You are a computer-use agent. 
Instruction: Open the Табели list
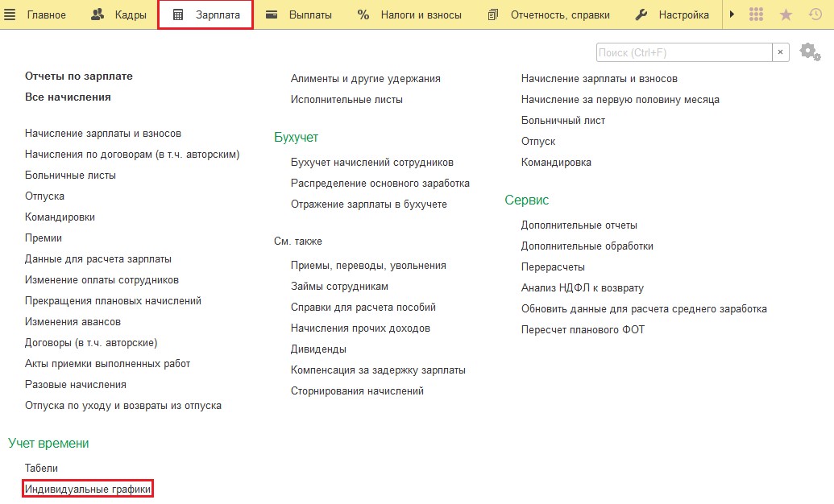(41, 468)
